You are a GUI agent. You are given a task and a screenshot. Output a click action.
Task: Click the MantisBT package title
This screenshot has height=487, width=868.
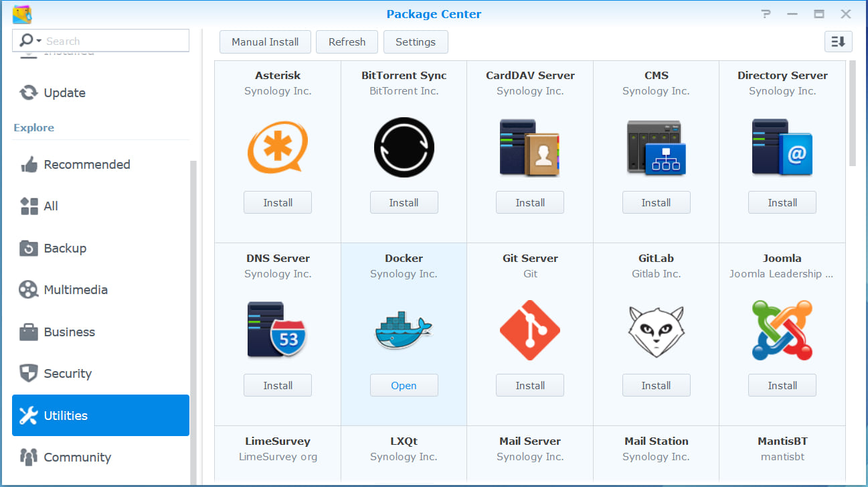coord(782,441)
